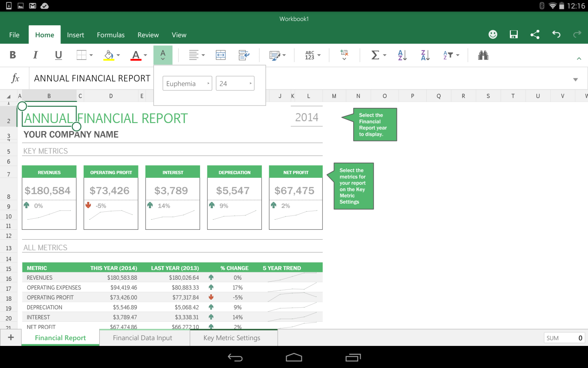Open the Euphemia font name dropdown
Image resolution: width=588 pixels, height=368 pixels.
(x=187, y=83)
